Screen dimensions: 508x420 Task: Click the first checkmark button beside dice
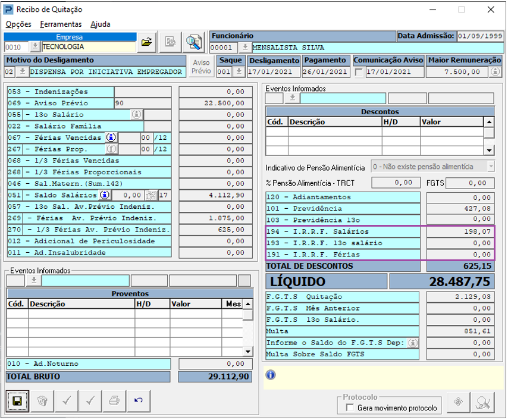click(x=67, y=401)
